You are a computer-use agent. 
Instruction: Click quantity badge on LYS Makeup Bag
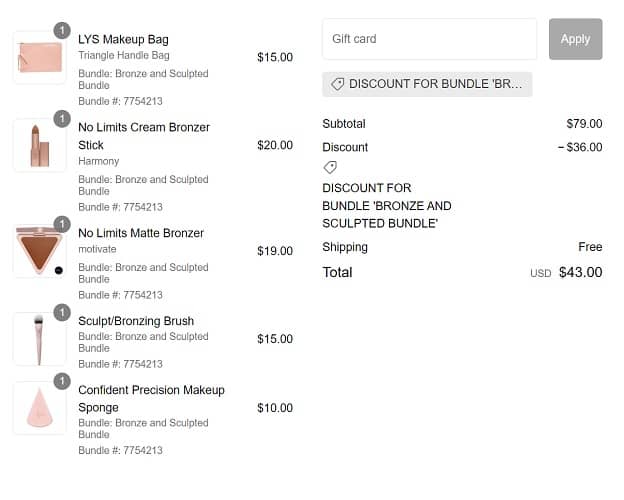tap(61, 31)
